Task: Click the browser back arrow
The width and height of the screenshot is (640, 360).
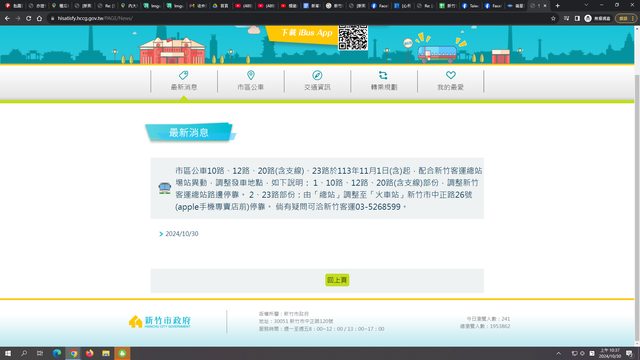Action: [7, 18]
